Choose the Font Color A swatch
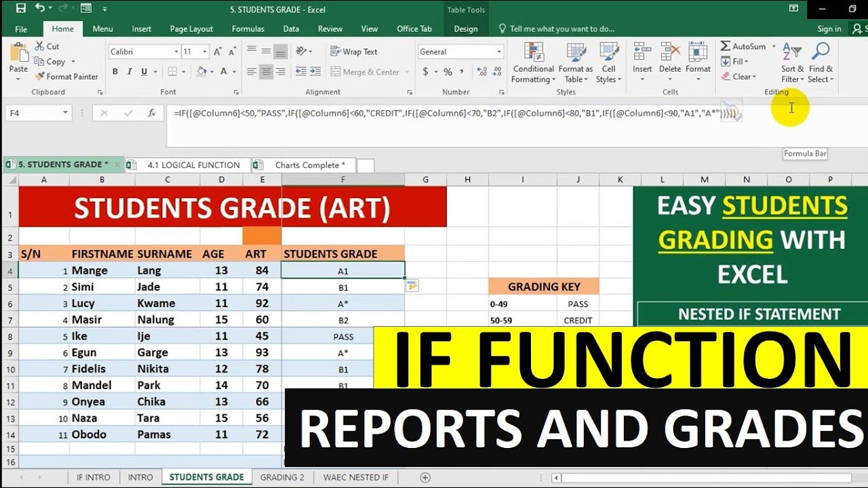Viewport: 868px width, 488px height. pos(225,72)
